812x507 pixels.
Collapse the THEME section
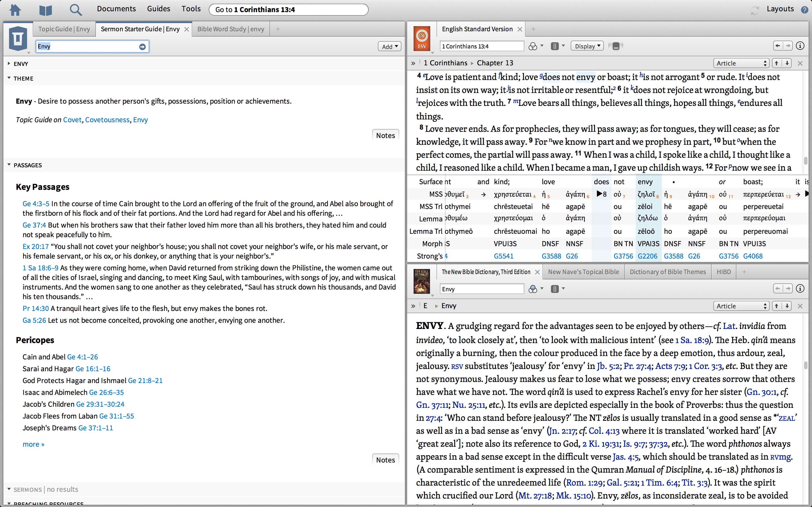(9, 78)
